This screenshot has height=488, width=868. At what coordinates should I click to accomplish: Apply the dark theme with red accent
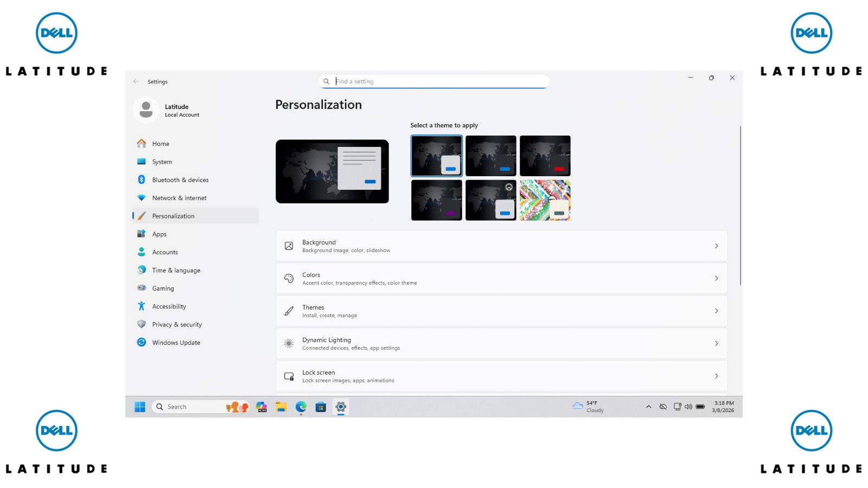[x=545, y=156]
